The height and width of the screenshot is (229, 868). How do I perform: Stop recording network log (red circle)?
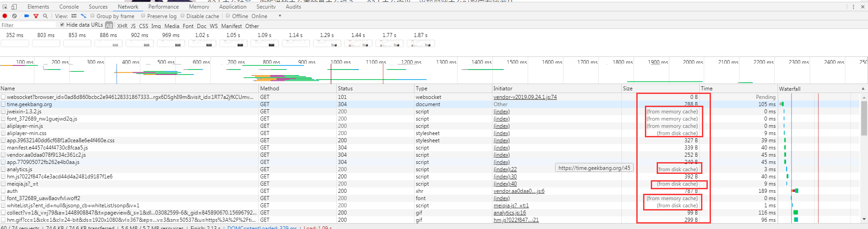pos(5,16)
